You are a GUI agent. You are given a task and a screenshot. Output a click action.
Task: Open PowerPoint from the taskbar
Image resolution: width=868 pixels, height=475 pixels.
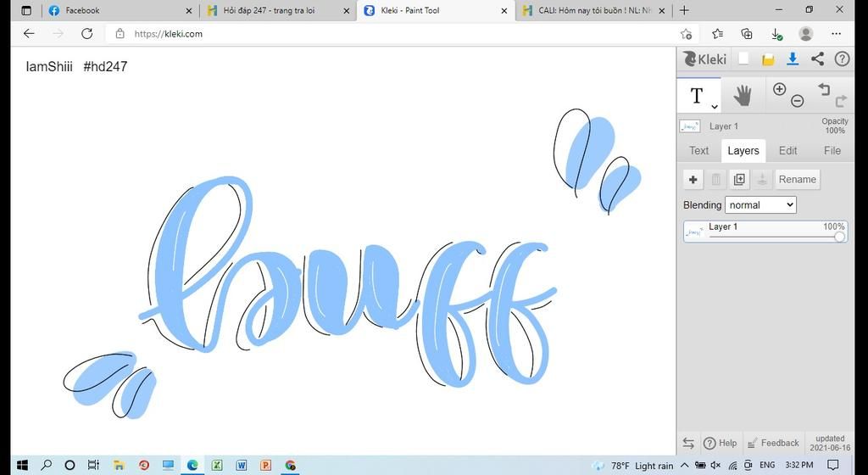[x=265, y=465]
